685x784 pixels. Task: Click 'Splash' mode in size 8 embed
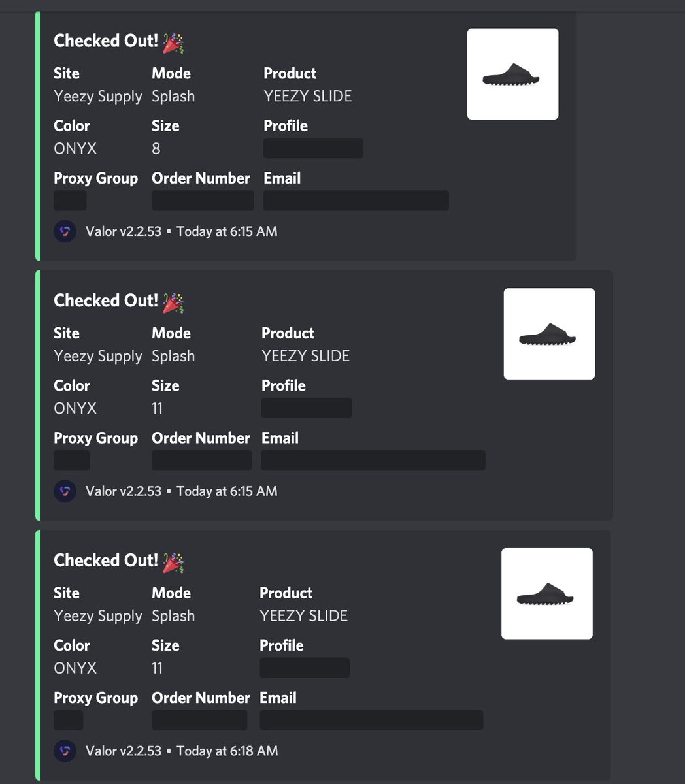173,97
